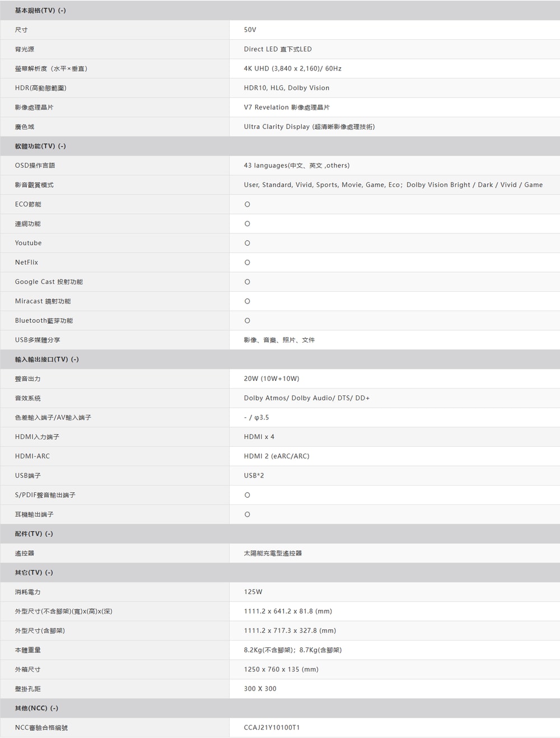This screenshot has height=738, width=560.
Task: Click the 4K UHD resolution value
Action: [x=292, y=68]
